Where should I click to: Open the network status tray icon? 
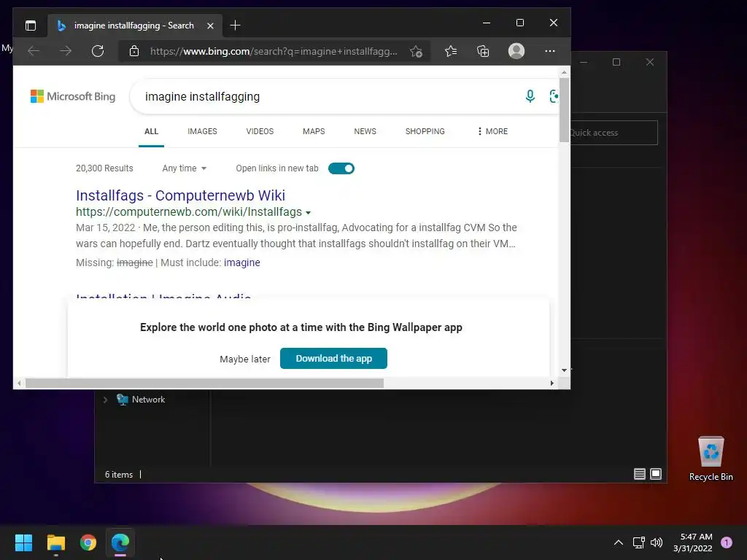(x=638, y=542)
